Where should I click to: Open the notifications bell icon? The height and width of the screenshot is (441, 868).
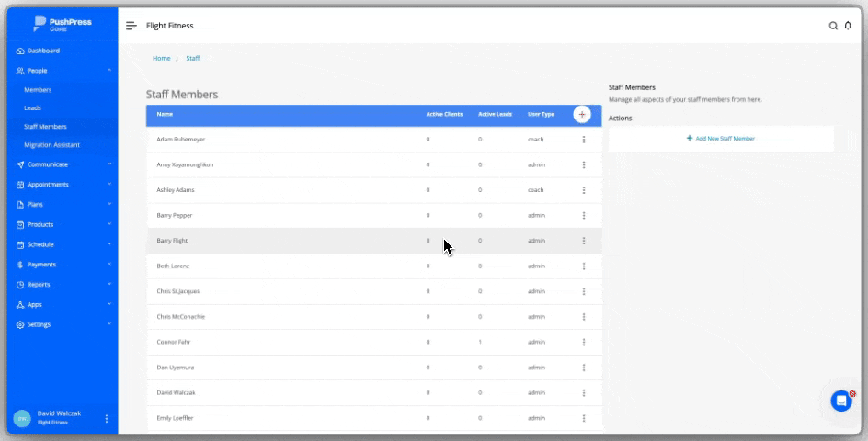[848, 26]
